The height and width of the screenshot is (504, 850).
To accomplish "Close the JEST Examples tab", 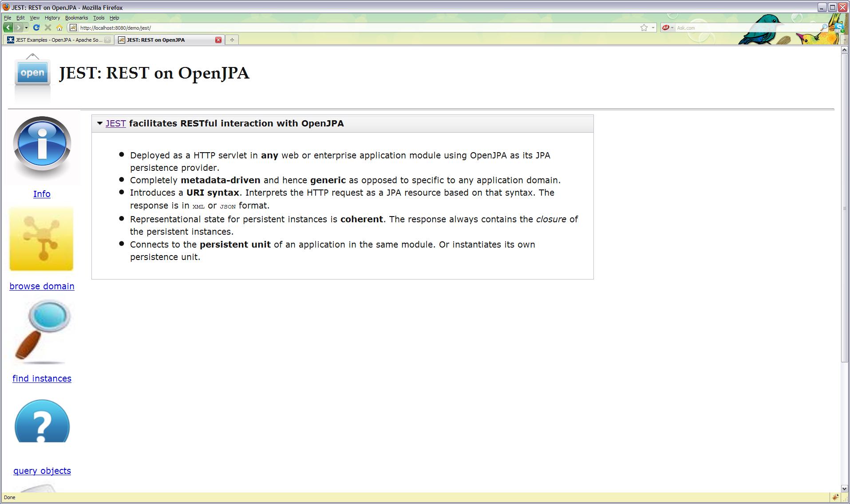I will [x=107, y=40].
